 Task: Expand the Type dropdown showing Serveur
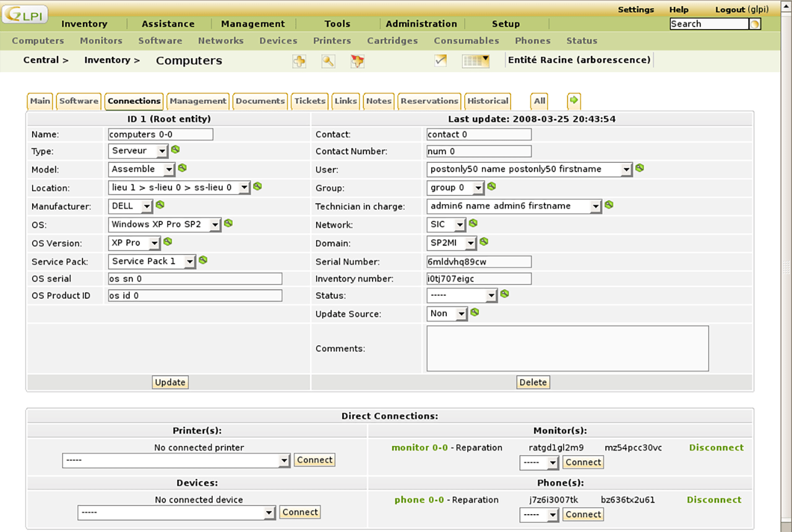click(139, 151)
